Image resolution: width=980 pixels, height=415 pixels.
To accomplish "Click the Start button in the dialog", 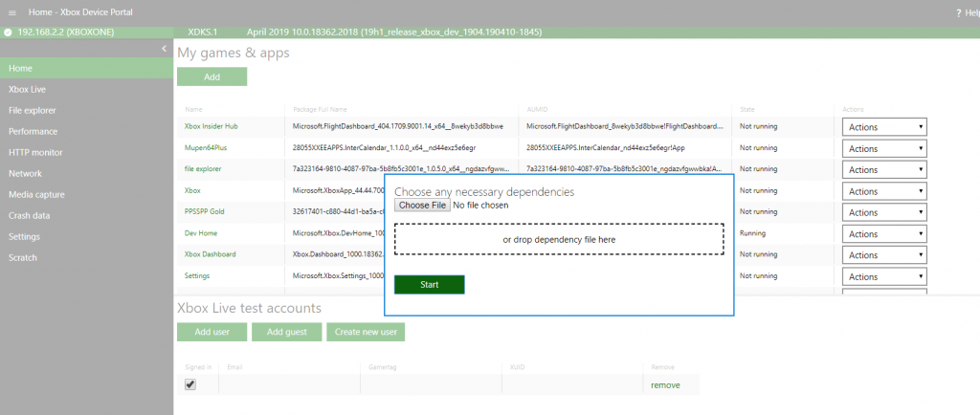I will tap(430, 285).
